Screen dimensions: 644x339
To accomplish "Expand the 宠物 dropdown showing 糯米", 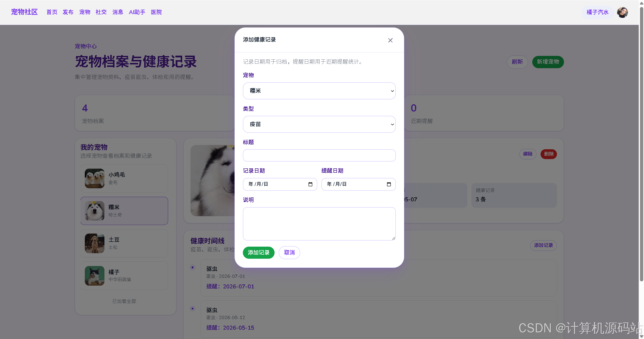I will [319, 91].
